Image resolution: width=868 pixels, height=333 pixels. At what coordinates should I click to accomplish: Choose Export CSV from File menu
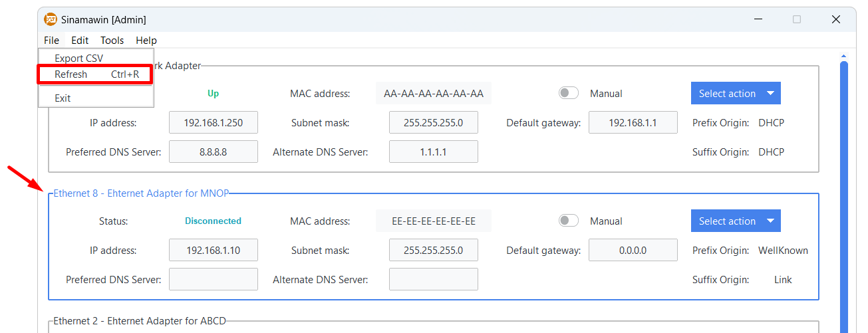click(x=96, y=58)
